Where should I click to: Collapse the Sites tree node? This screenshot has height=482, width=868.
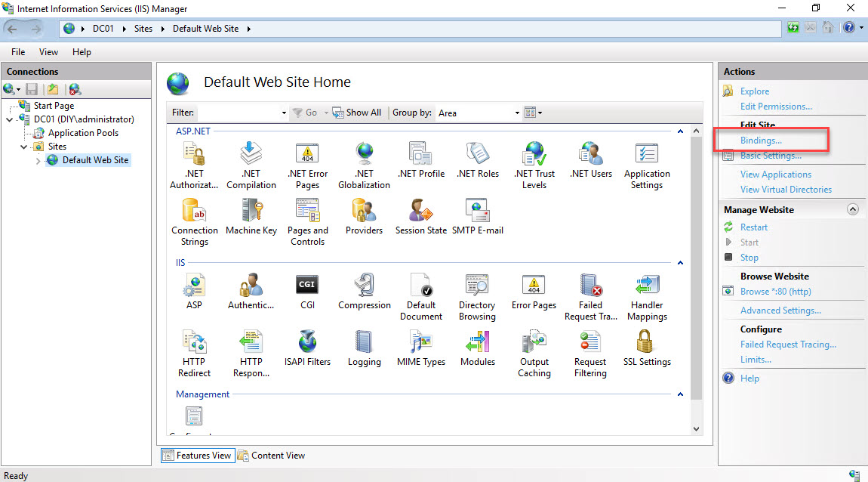coord(23,147)
